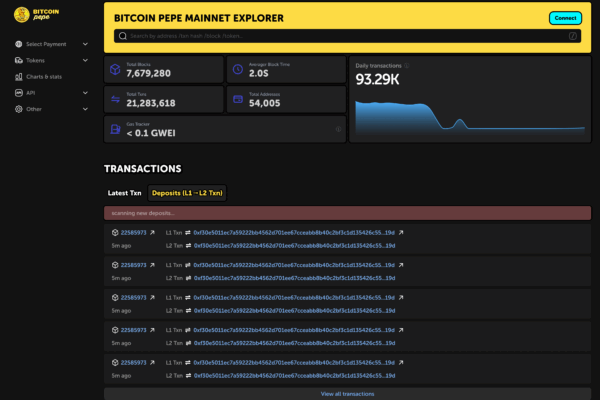Viewport: 600px width, 400px height.
Task: Open the Tokens menu item
Action: [x=35, y=60]
